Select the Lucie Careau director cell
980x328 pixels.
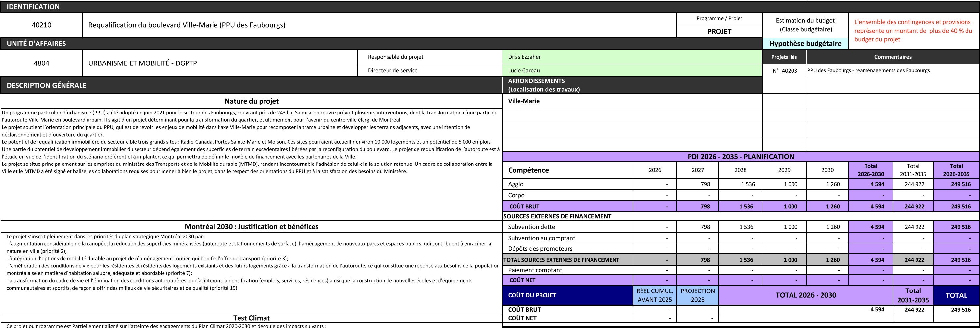pos(632,70)
